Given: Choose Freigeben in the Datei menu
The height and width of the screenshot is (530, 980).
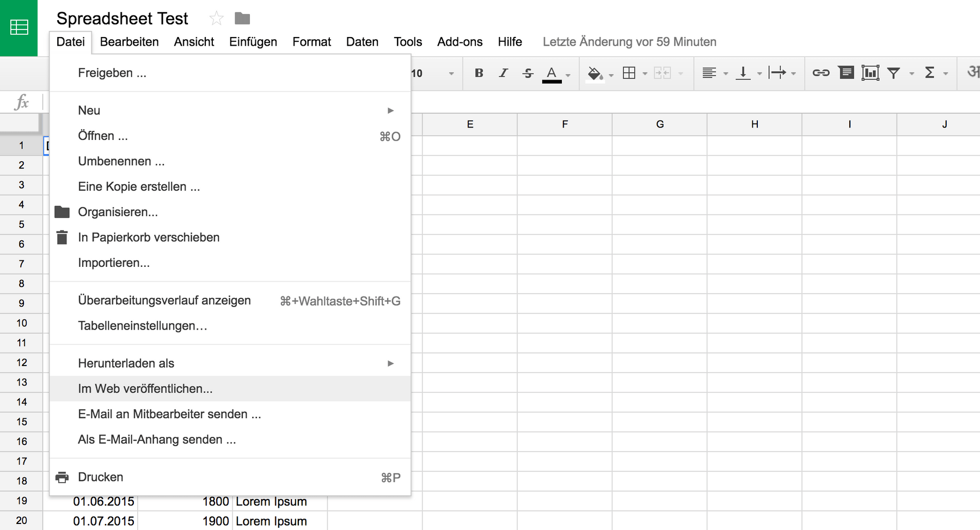Looking at the screenshot, I should [112, 72].
